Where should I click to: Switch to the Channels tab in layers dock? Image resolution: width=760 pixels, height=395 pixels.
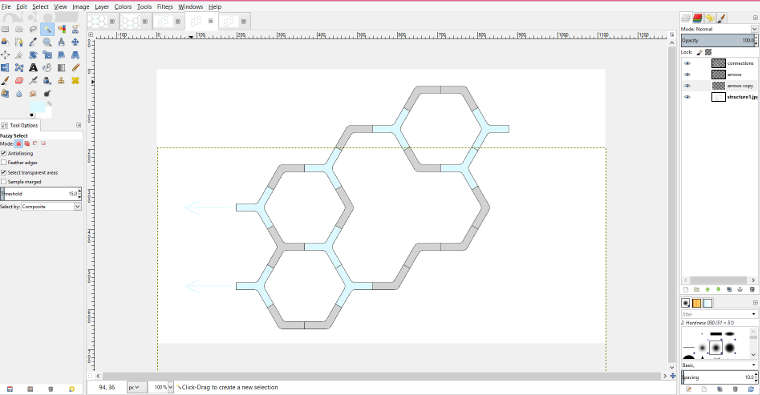tap(697, 18)
